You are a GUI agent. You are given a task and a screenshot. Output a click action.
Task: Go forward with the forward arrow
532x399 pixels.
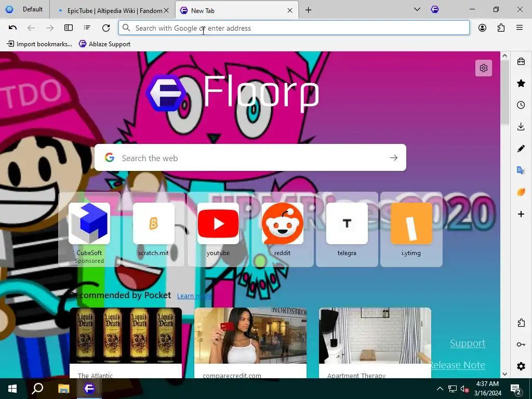coord(50,28)
